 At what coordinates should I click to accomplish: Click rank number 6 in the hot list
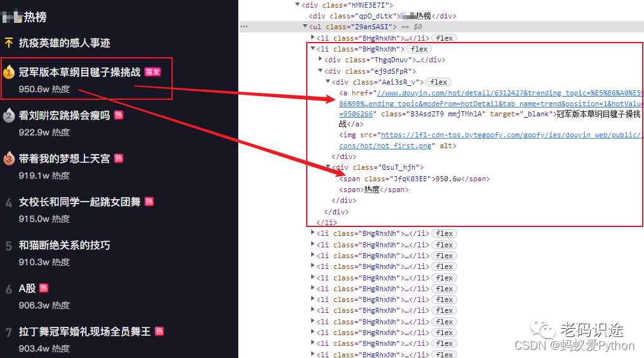click(x=9, y=289)
